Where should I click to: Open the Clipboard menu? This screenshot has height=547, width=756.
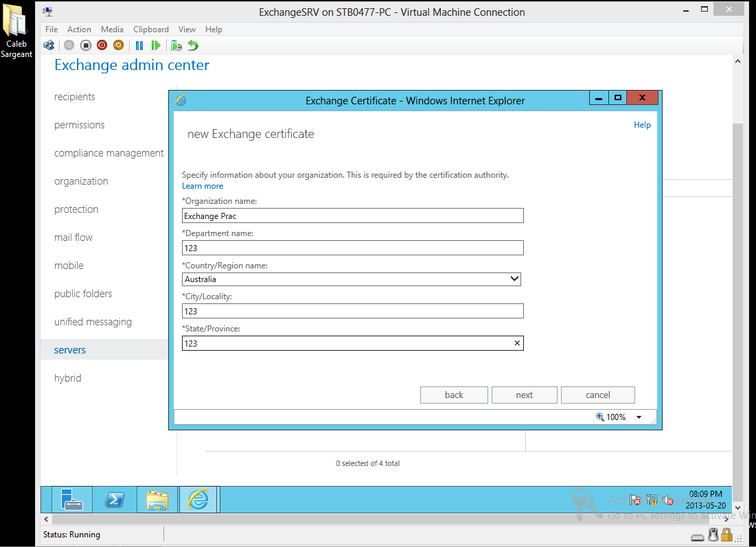(151, 30)
